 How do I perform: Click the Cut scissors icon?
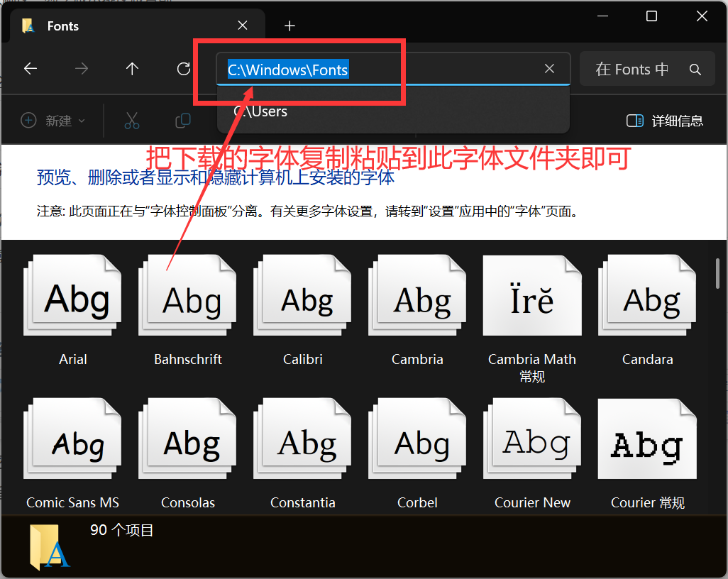[x=131, y=121]
